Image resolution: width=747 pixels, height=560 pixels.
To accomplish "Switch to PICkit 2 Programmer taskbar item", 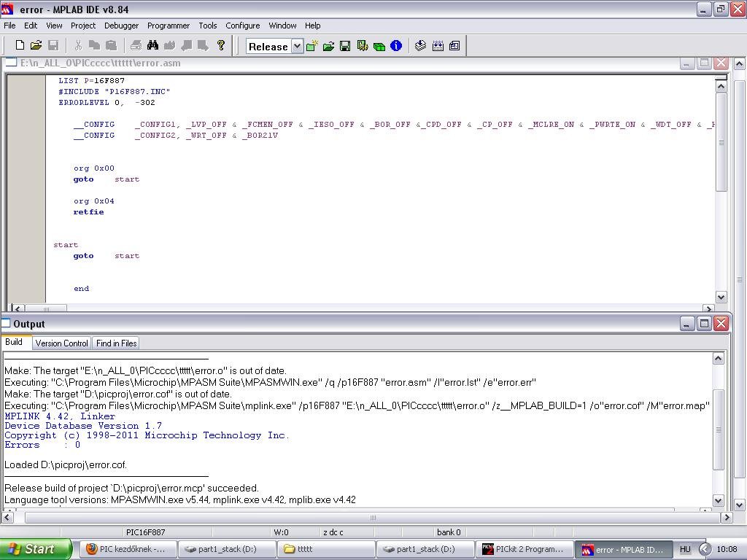I will pos(524,549).
